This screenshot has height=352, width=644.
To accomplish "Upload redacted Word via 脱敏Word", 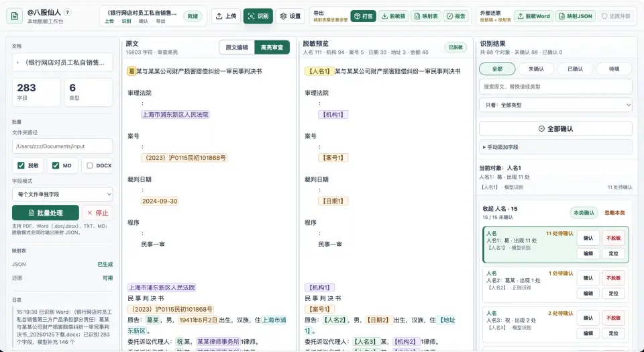I will tap(533, 16).
